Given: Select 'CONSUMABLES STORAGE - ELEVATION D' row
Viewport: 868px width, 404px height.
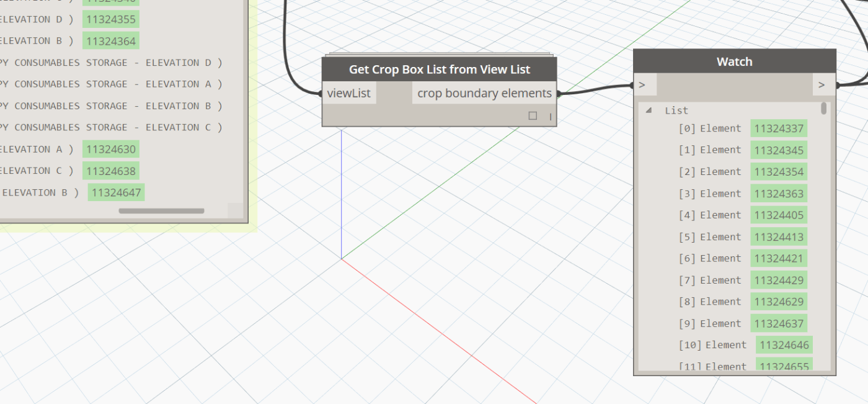Looking at the screenshot, I should pyautogui.click(x=112, y=63).
